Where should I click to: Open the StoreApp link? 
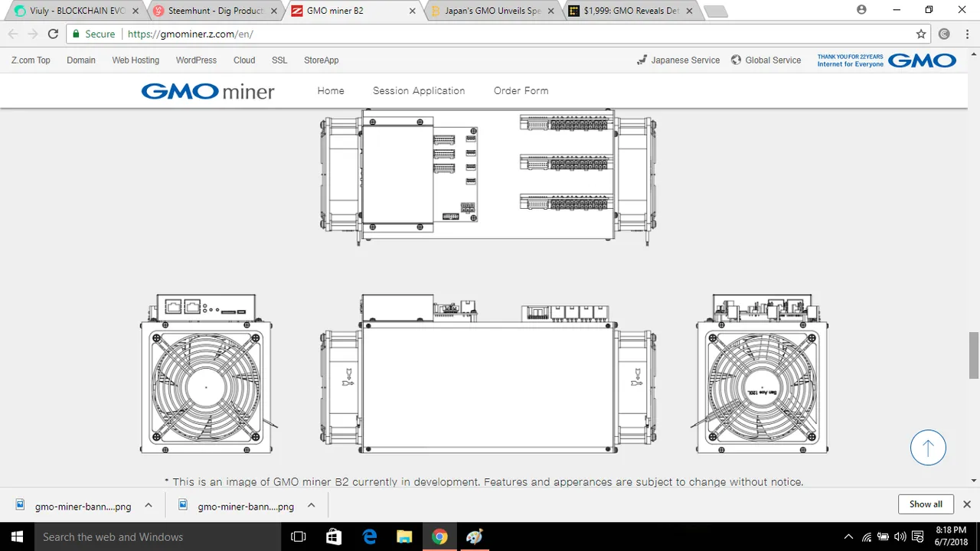[x=321, y=60]
